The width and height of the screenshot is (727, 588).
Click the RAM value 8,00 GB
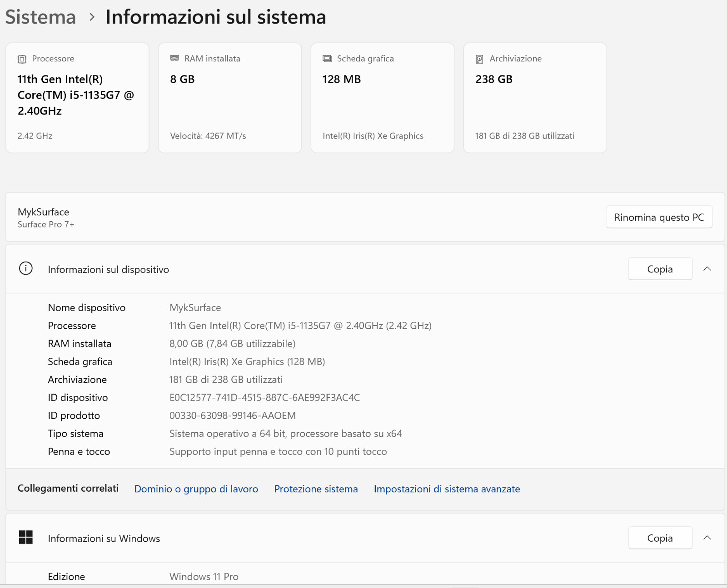click(232, 343)
